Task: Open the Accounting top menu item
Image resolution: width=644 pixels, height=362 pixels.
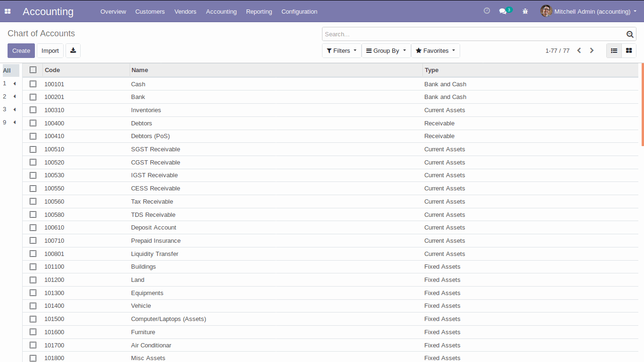Action: click(x=221, y=11)
